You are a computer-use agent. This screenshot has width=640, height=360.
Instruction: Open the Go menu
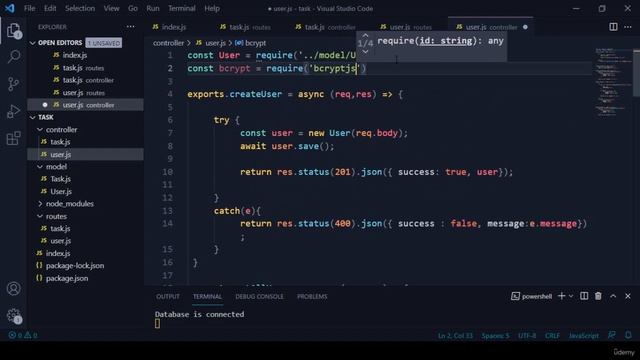[x=133, y=8]
